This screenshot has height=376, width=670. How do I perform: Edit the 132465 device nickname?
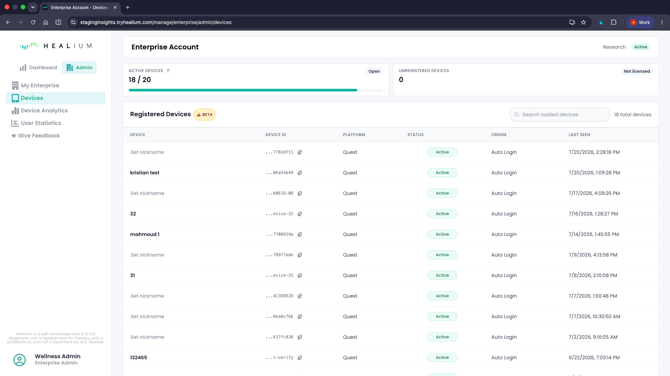138,357
